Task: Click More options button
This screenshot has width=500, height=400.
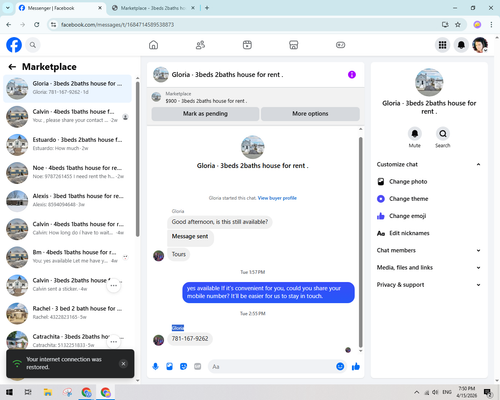Action: point(310,114)
